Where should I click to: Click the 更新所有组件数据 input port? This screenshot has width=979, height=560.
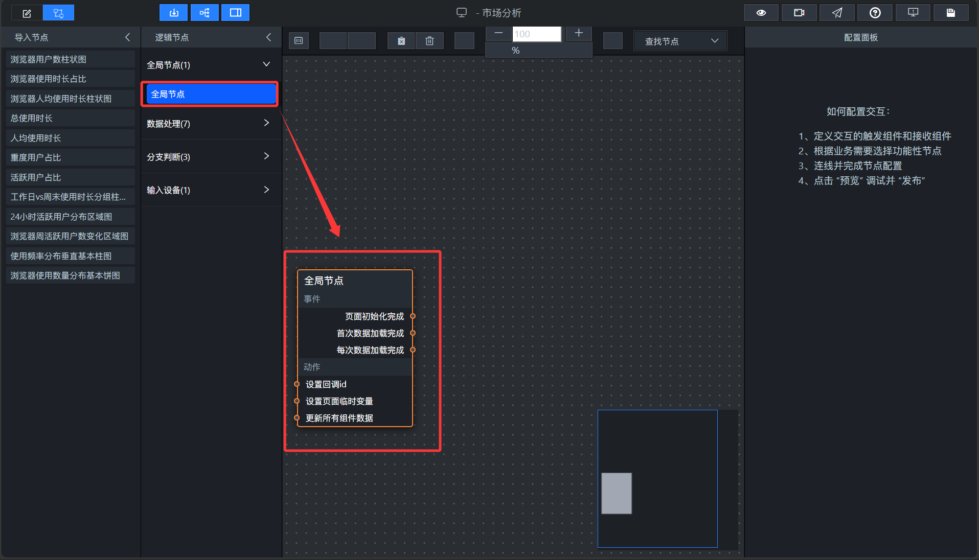(x=297, y=418)
